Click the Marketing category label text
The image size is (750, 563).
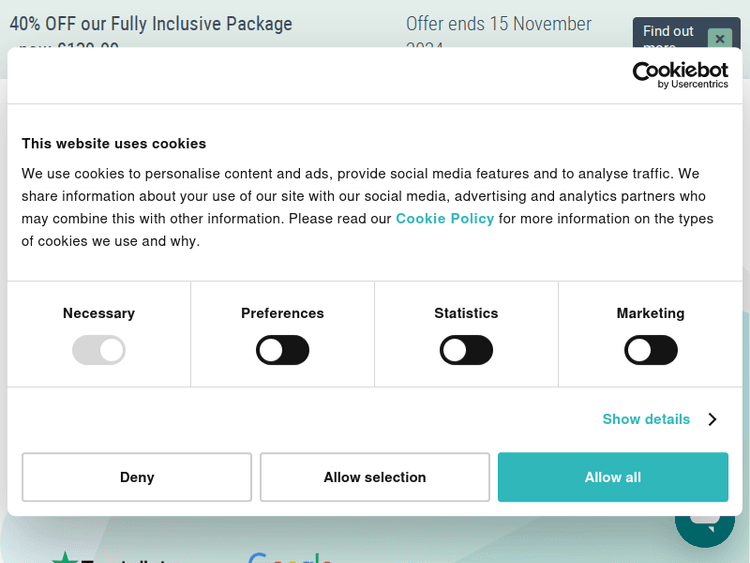[x=651, y=313]
